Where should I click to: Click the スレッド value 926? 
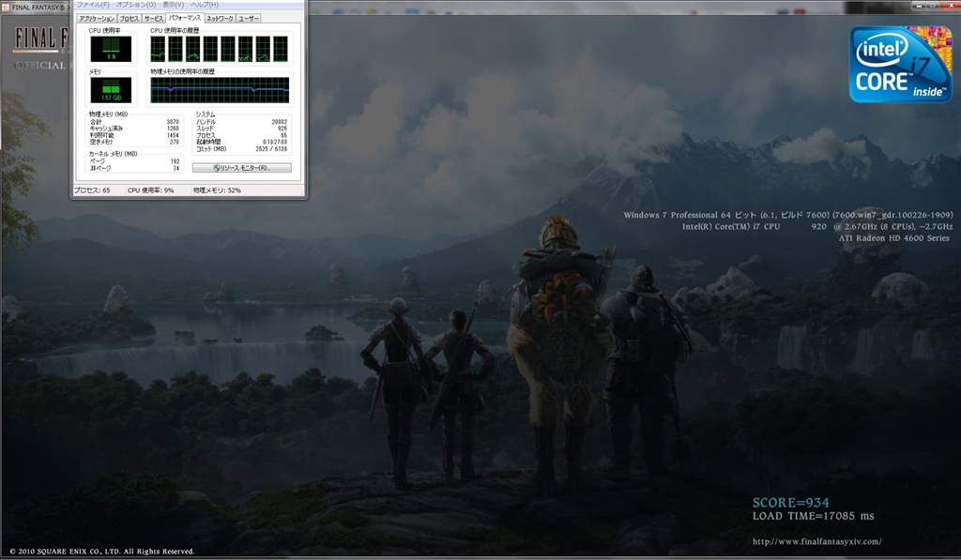(x=282, y=129)
